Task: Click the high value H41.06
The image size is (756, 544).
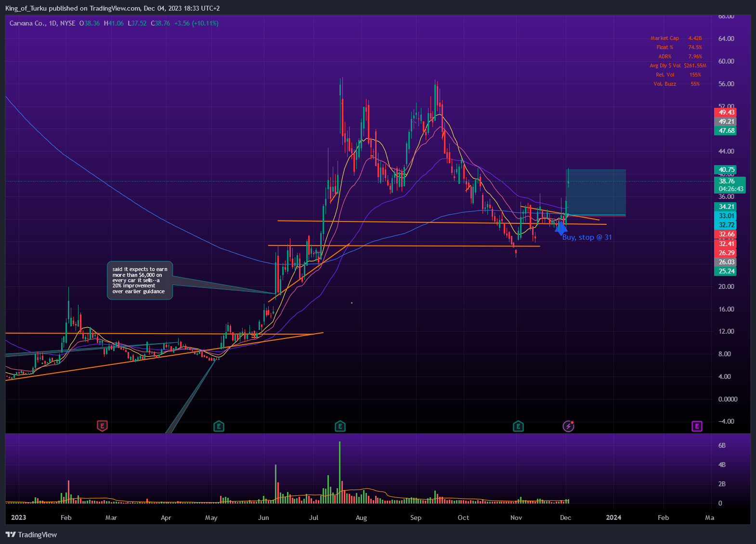Action: (x=114, y=23)
